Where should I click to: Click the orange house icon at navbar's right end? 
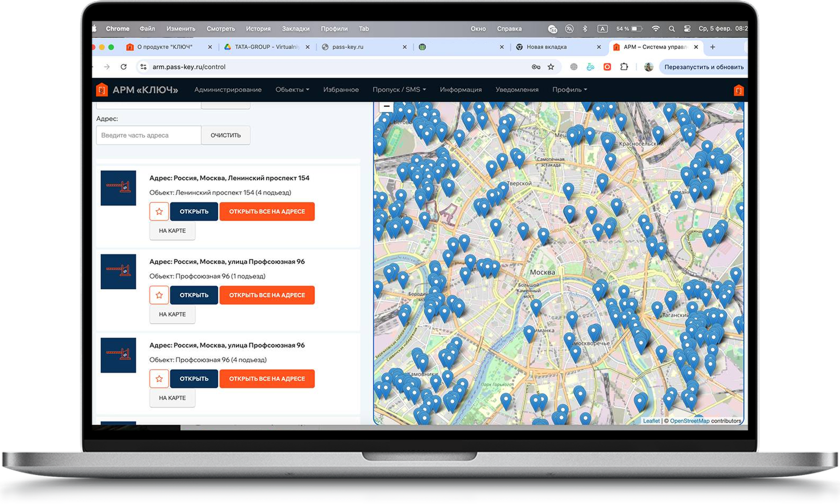[738, 90]
